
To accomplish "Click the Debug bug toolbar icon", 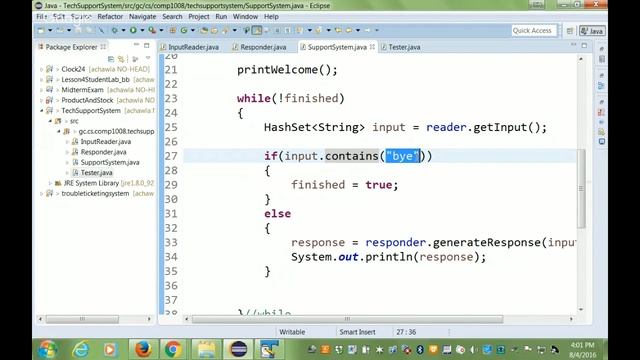I will click(115, 30).
